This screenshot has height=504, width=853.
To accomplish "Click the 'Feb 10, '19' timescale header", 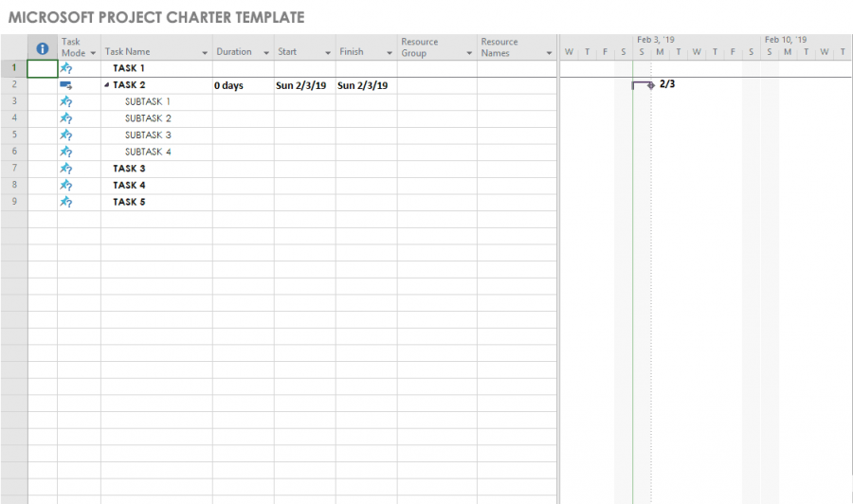I will (x=786, y=40).
